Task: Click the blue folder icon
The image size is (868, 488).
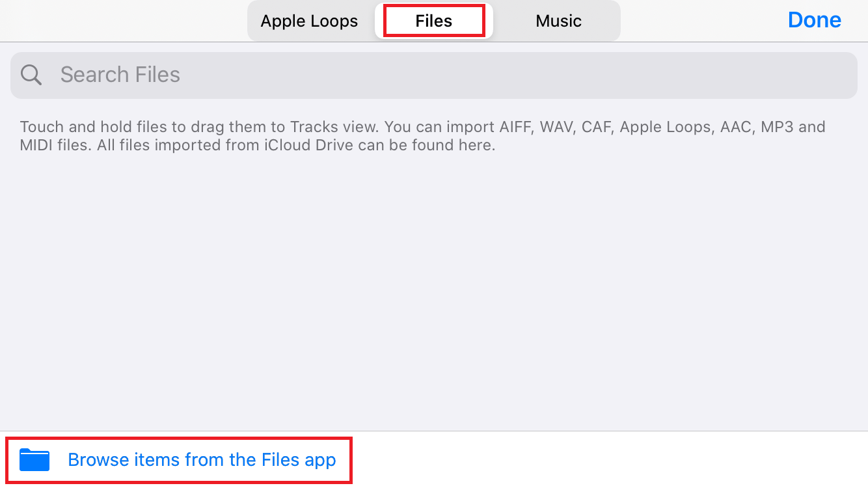Action: pyautogui.click(x=34, y=459)
